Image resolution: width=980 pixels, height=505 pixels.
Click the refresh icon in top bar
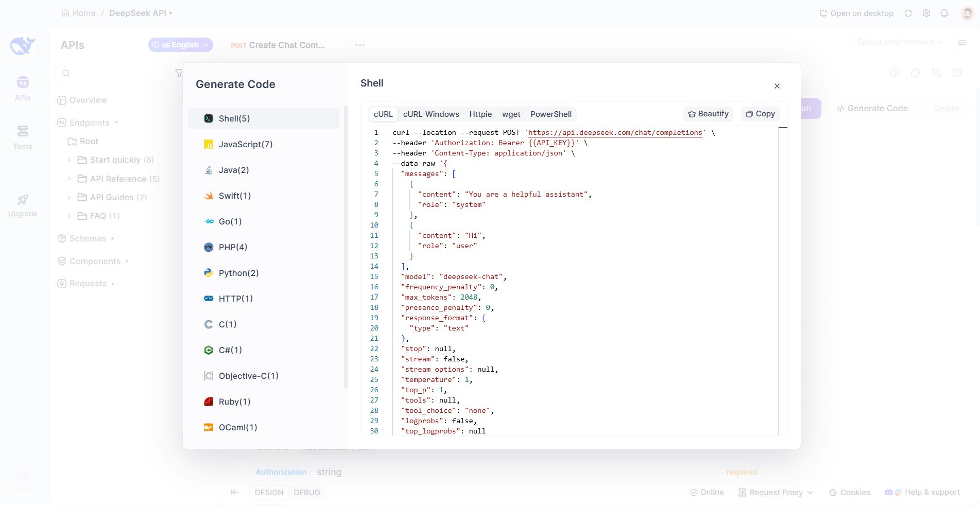pos(908,13)
